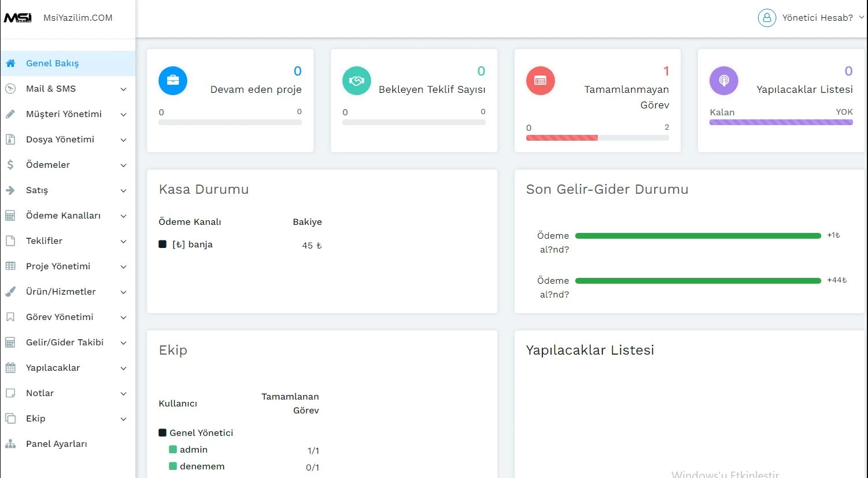Image resolution: width=868 pixels, height=478 pixels.
Task: Click the admin user in Ekip list
Action: click(x=193, y=450)
